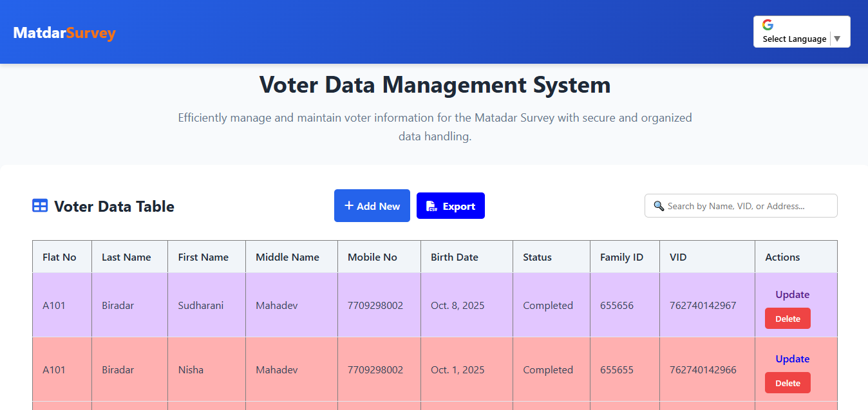Click Update for Nisha Biradar
The height and width of the screenshot is (410, 868).
pyautogui.click(x=792, y=359)
